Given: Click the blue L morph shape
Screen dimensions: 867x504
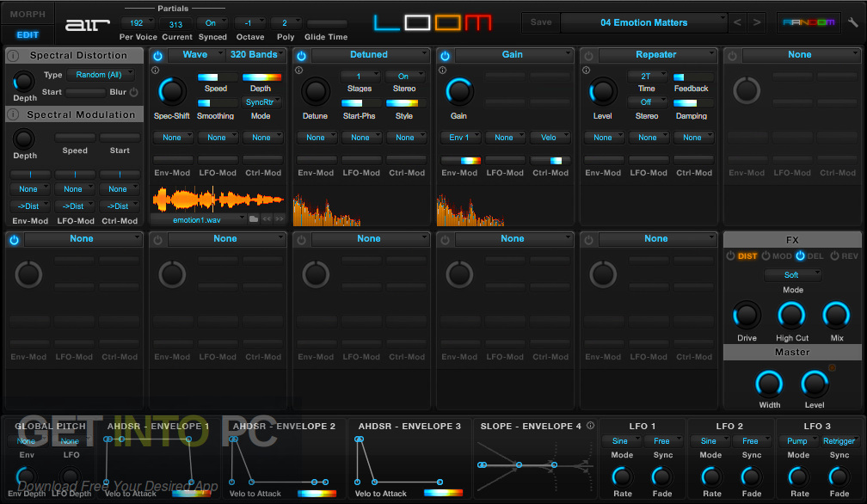Looking at the screenshot, I should pyautogui.click(x=386, y=22).
